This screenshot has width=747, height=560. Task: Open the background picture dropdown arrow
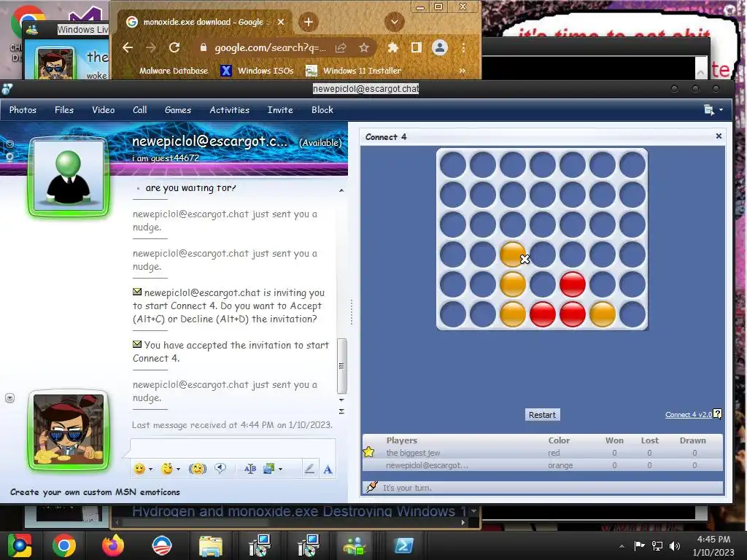(x=281, y=470)
